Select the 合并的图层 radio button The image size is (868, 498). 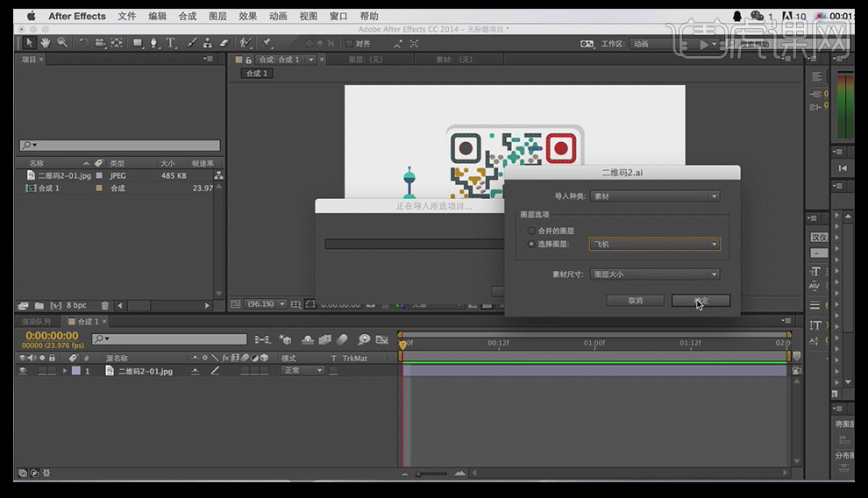click(531, 231)
